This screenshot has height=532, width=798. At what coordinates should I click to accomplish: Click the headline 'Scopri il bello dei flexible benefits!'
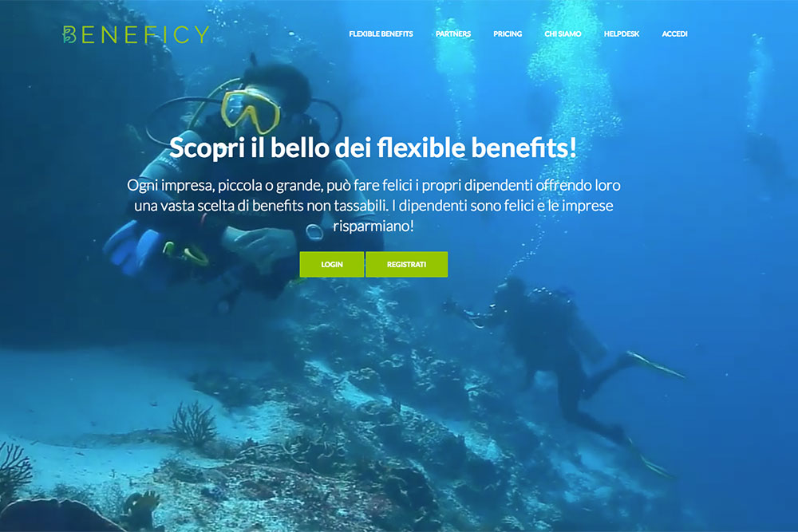(x=373, y=148)
